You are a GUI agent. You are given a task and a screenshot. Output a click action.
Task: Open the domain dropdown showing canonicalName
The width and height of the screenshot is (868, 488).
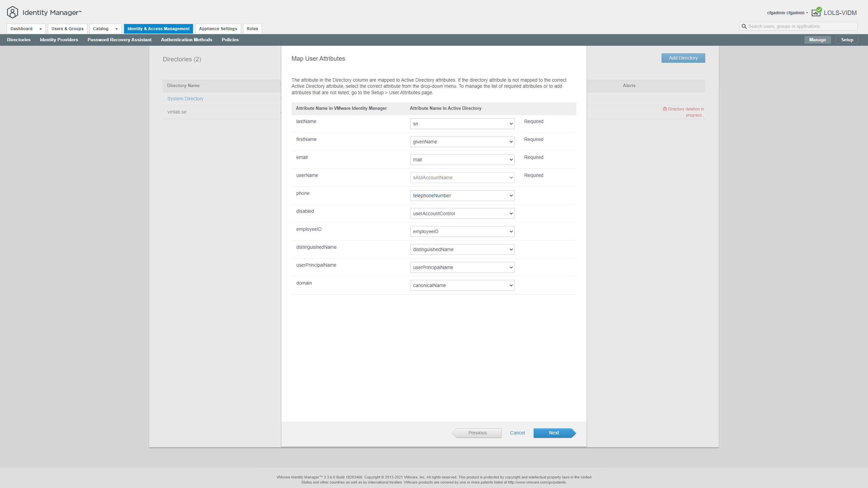(x=462, y=285)
